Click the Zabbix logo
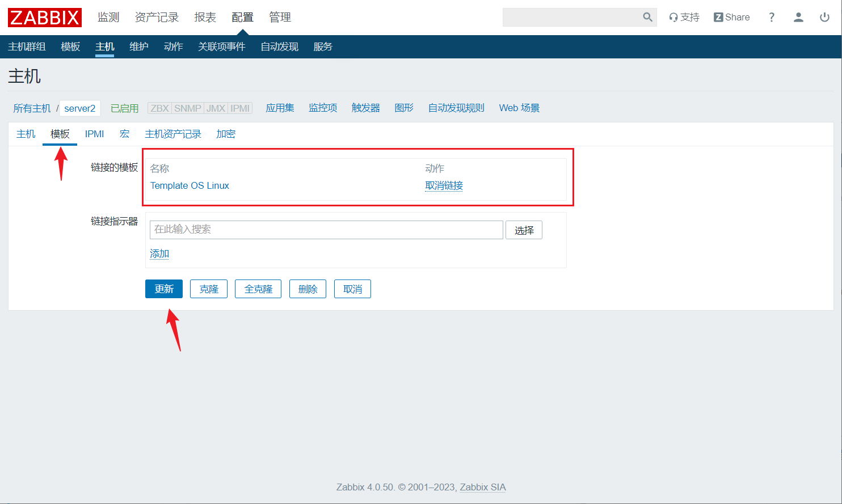842x504 pixels. pos(44,18)
